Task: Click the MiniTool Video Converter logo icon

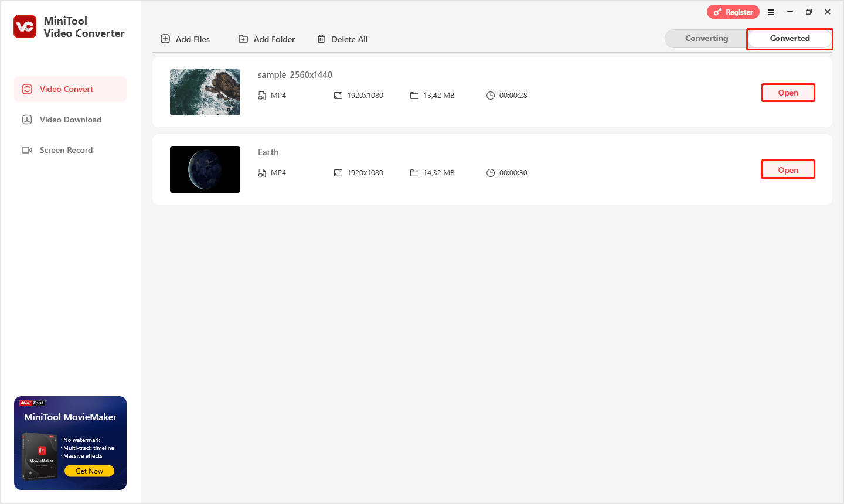Action: [25, 27]
